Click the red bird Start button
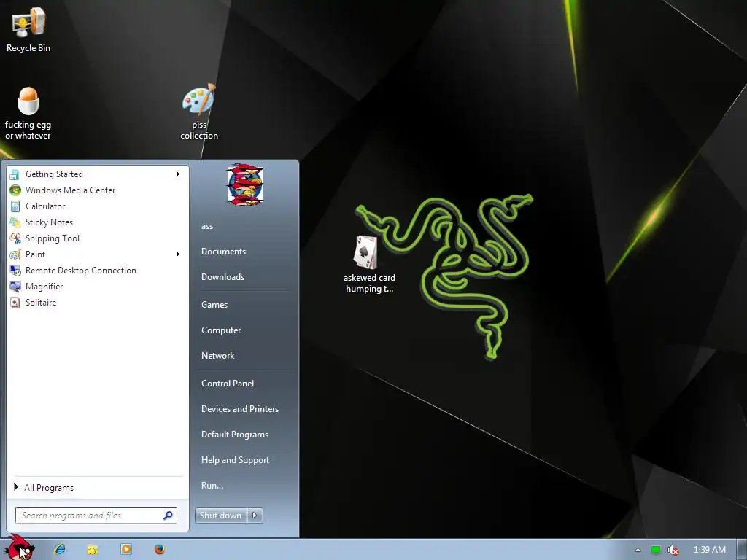 click(20, 548)
